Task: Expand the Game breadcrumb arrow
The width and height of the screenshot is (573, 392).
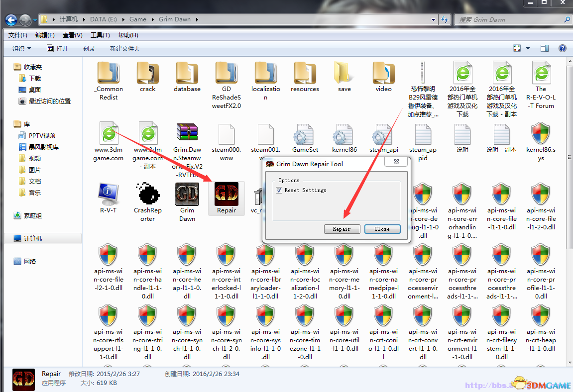Action: pyautogui.click(x=152, y=19)
